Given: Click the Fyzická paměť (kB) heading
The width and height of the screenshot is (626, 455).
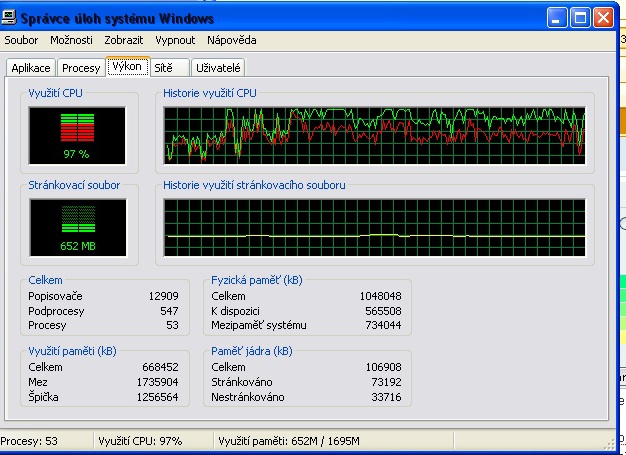Looking at the screenshot, I should (257, 280).
